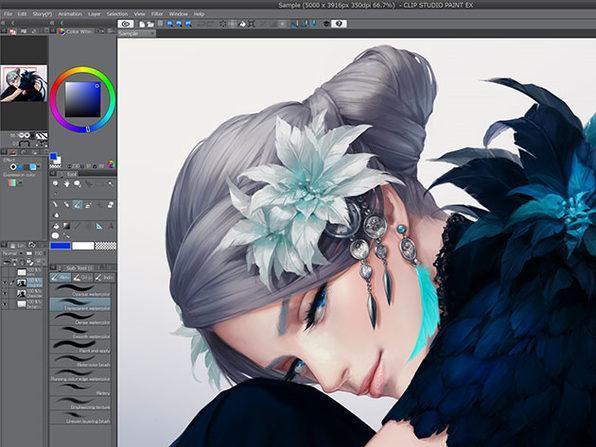This screenshot has width=596, height=447.
Task: Click inside the color wheel saturation square
Action: pos(83,99)
